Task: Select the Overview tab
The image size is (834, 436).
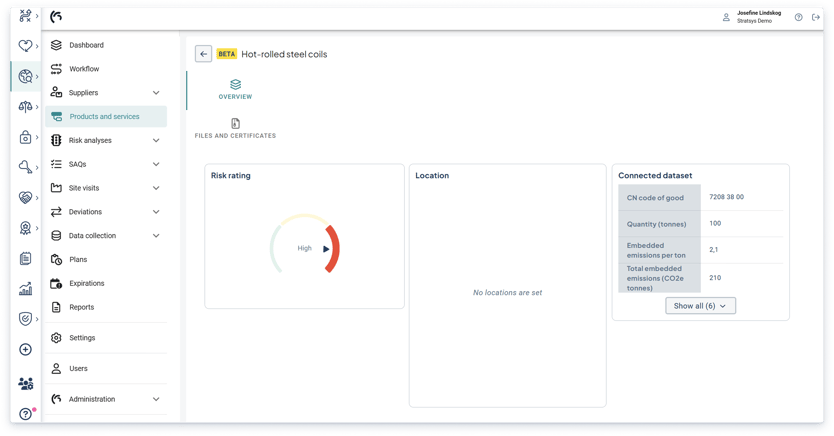Action: [235, 89]
